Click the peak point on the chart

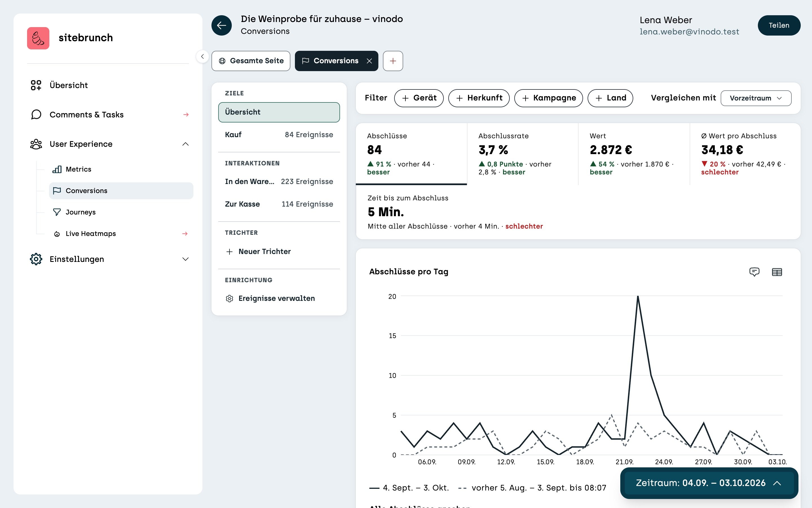(637, 296)
